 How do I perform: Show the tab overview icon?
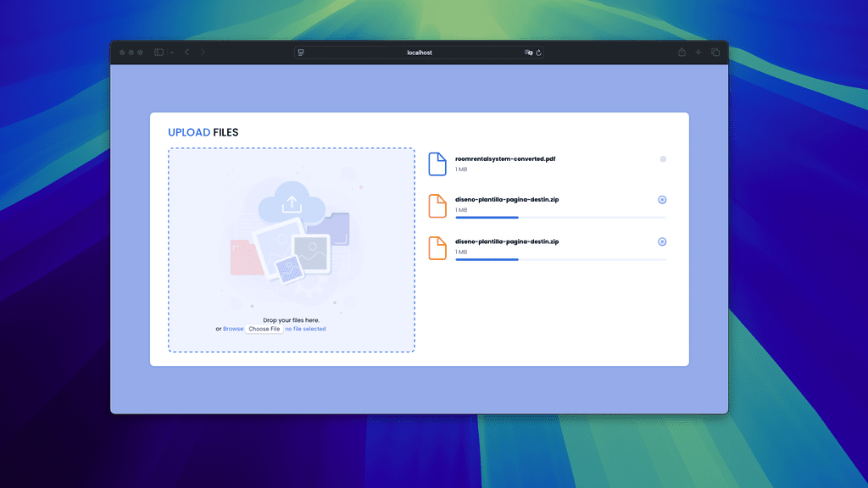pos(715,52)
